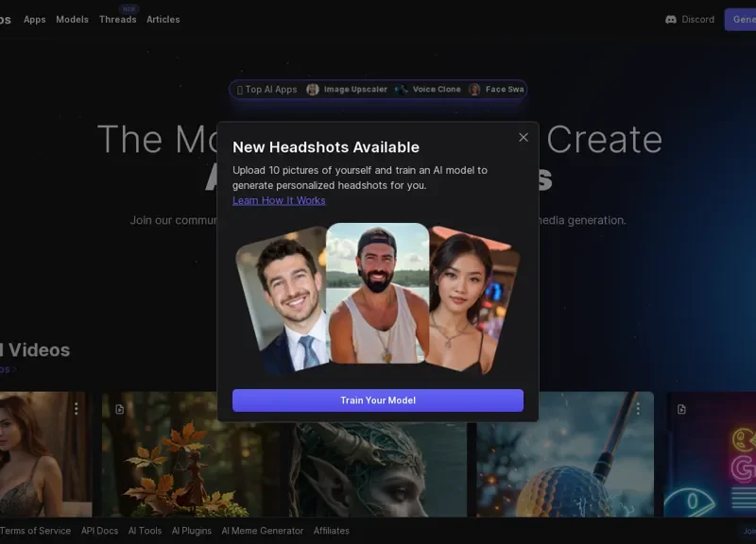Screen dimensions: 756x544
Task: Open the AI Meme Generator footer link
Action: pyautogui.click(x=263, y=531)
